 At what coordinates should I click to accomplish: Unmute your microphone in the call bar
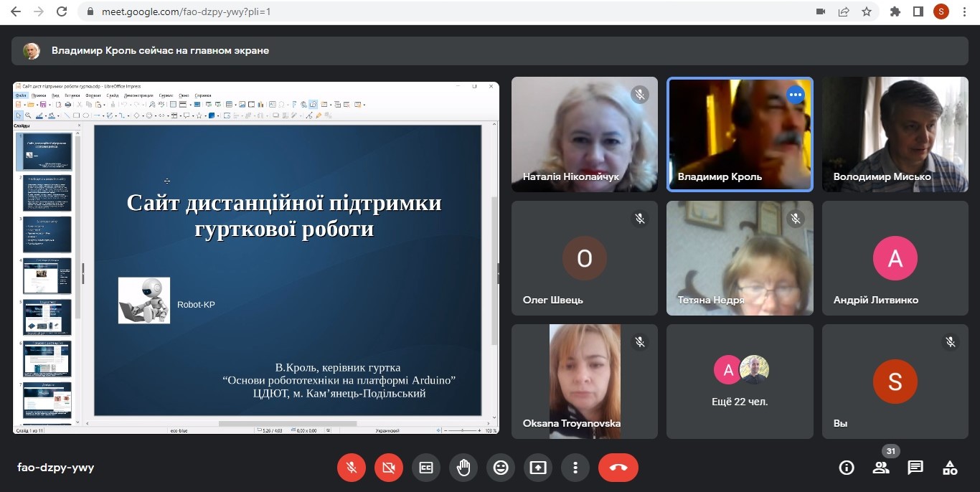pos(352,468)
